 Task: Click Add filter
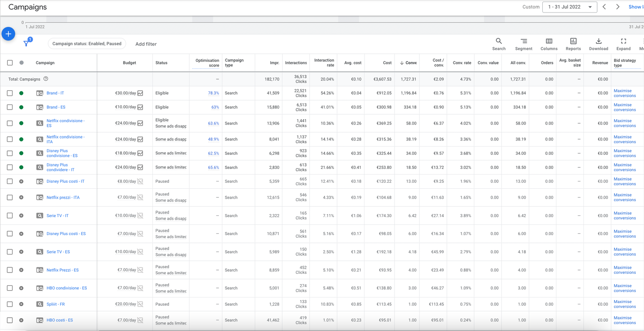pyautogui.click(x=146, y=44)
